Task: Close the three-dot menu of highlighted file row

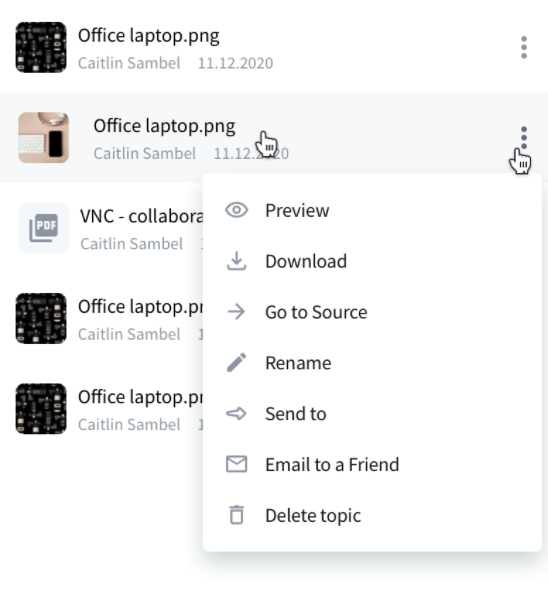Action: click(x=524, y=138)
